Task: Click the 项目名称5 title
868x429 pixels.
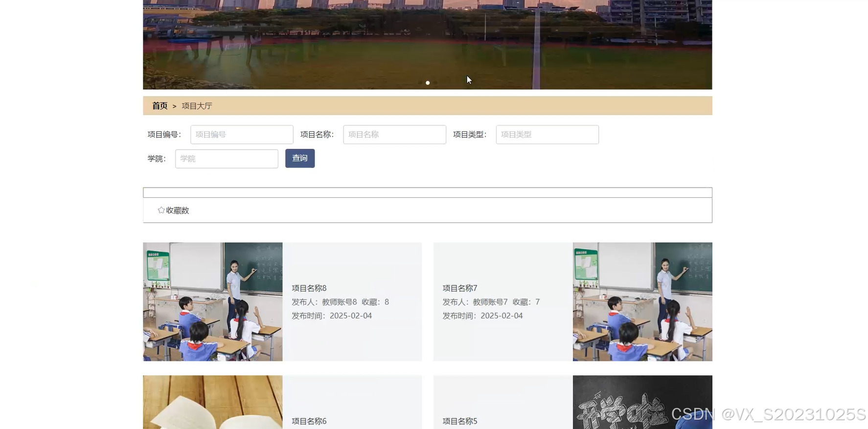Action: (460, 421)
